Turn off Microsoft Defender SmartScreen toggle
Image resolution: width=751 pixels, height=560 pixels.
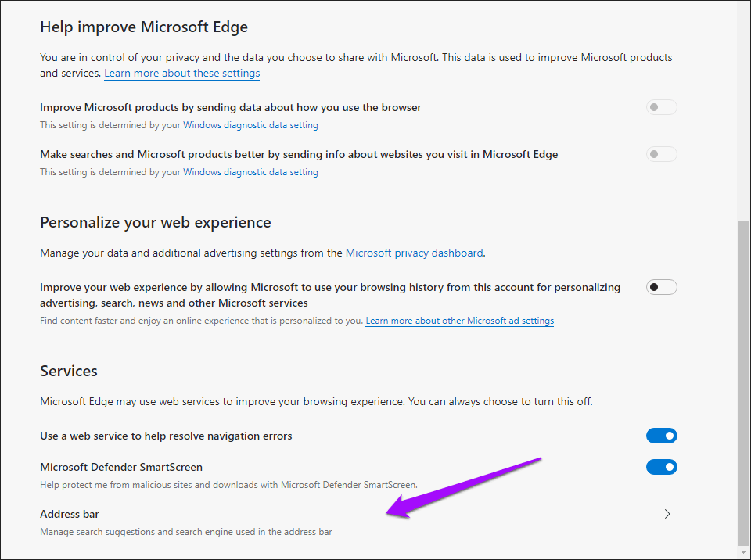tap(661, 467)
